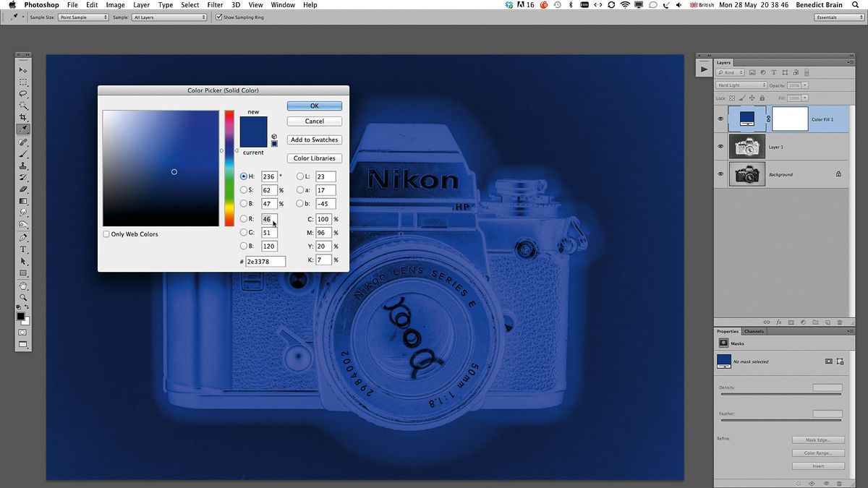868x488 pixels.
Task: Open the Sample Size dropdown
Action: click(83, 17)
